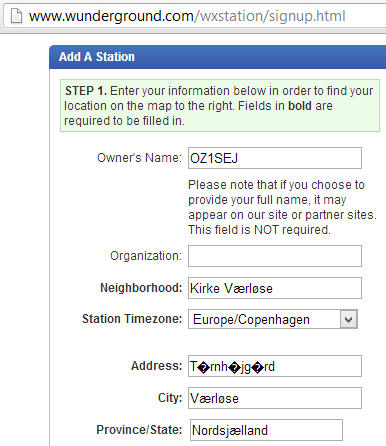Focus the Owner's Name field containing OZ1SEJ
The width and height of the screenshot is (386, 446).
(275, 158)
